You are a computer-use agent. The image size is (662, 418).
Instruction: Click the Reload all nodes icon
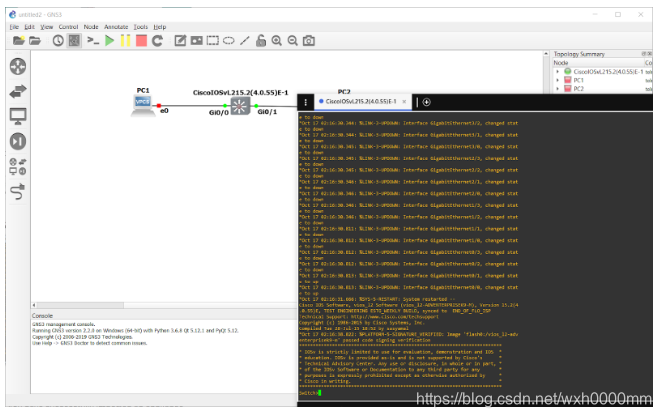[157, 41]
